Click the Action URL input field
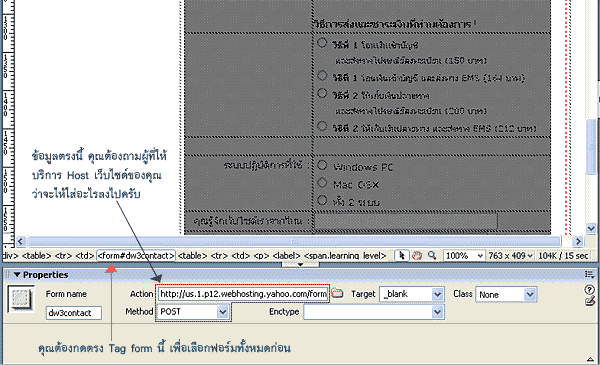The width and height of the screenshot is (600, 365). click(x=243, y=294)
